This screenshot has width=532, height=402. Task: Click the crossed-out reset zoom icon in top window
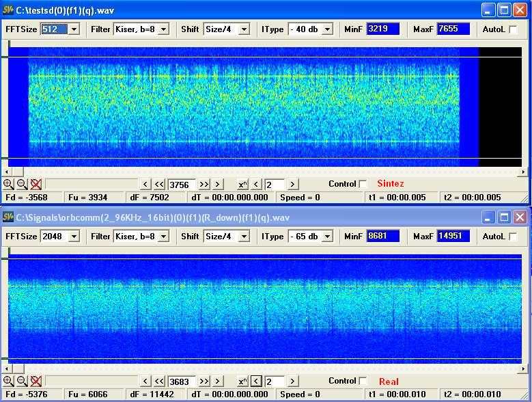pos(36,184)
